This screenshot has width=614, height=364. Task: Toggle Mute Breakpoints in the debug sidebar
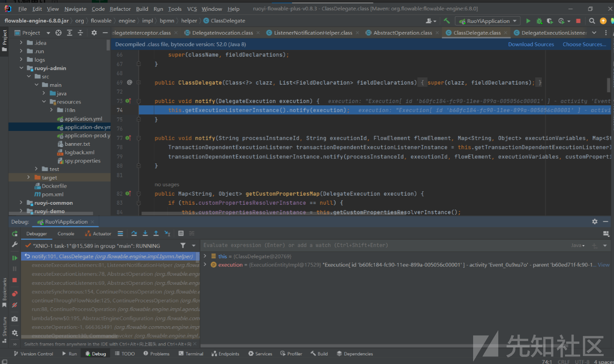pyautogui.click(x=15, y=305)
